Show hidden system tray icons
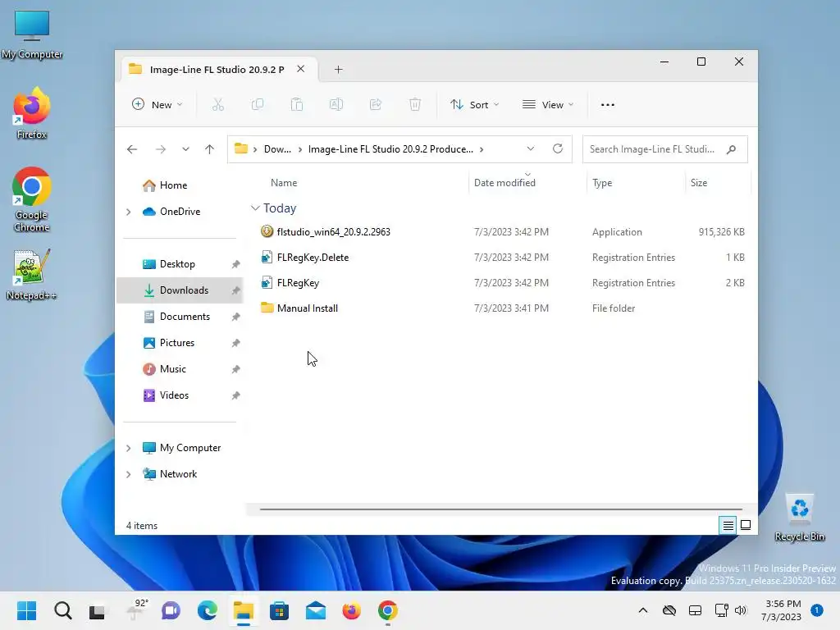 [x=643, y=610]
